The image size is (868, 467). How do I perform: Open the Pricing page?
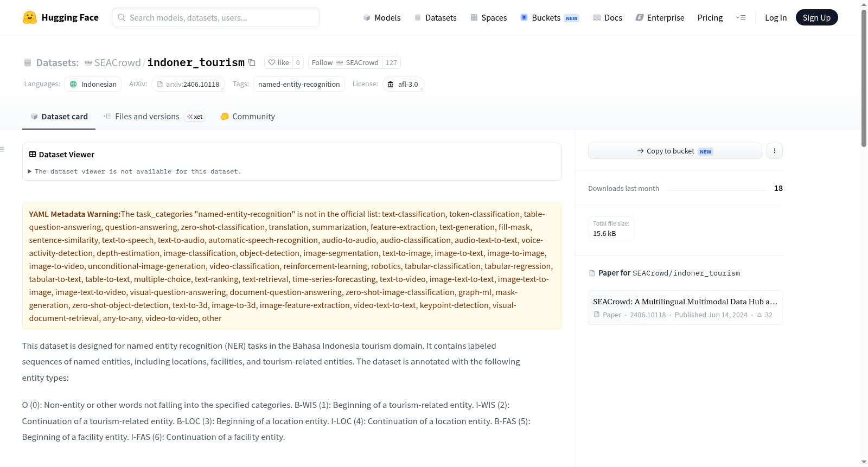coord(710,17)
